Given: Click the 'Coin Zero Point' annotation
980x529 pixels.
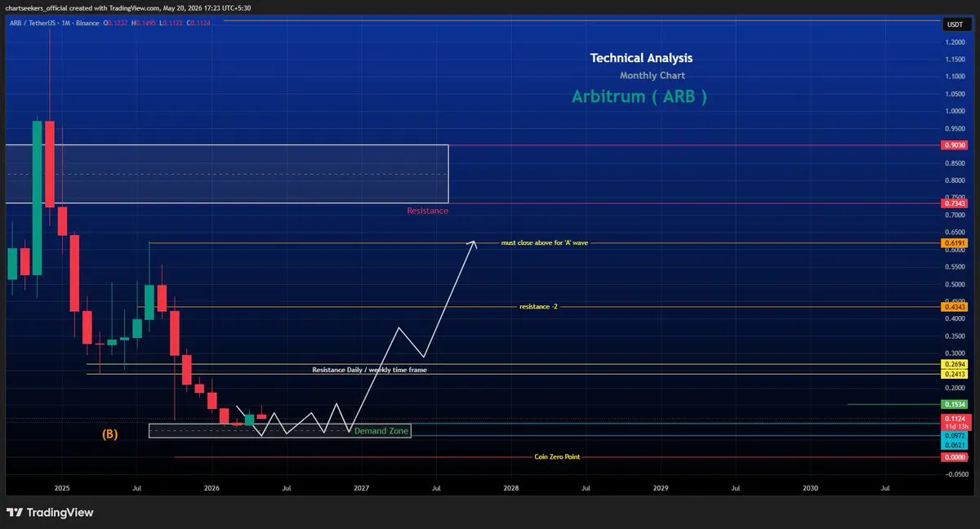Looking at the screenshot, I should [x=557, y=457].
